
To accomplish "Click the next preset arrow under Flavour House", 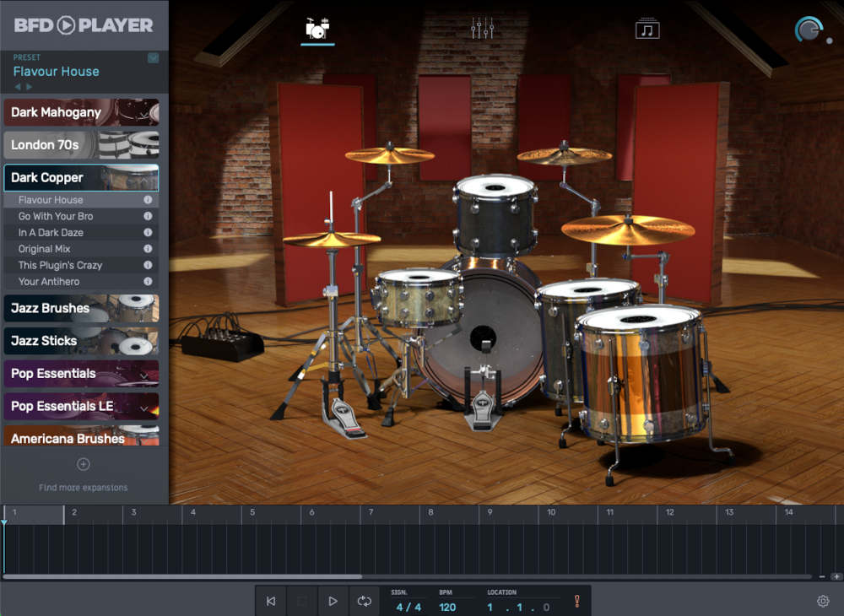I will [x=30, y=84].
